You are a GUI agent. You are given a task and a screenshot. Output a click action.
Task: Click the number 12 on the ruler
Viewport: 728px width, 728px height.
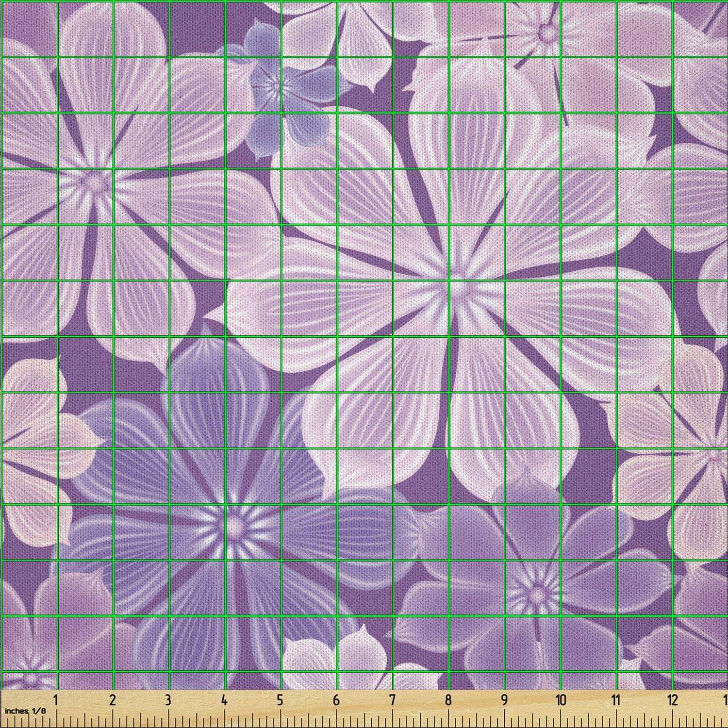672,700
